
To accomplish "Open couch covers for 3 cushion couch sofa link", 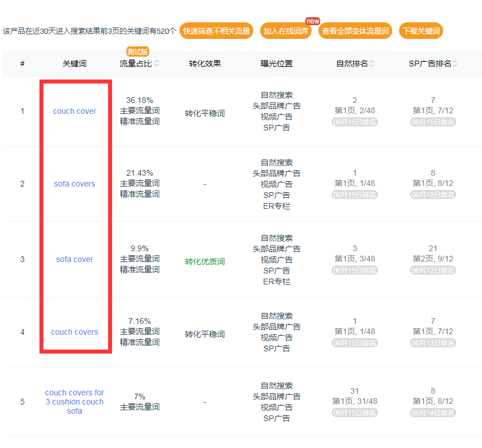I will (75, 402).
